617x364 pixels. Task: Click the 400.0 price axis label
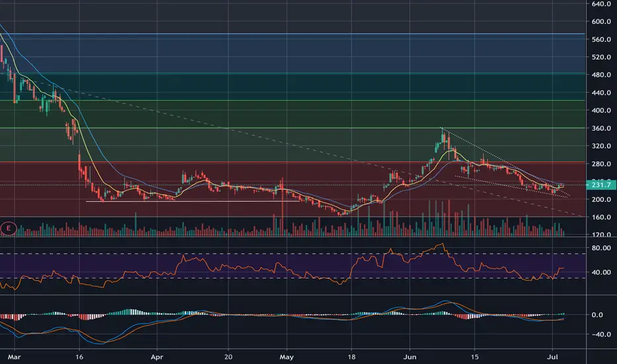pos(601,111)
